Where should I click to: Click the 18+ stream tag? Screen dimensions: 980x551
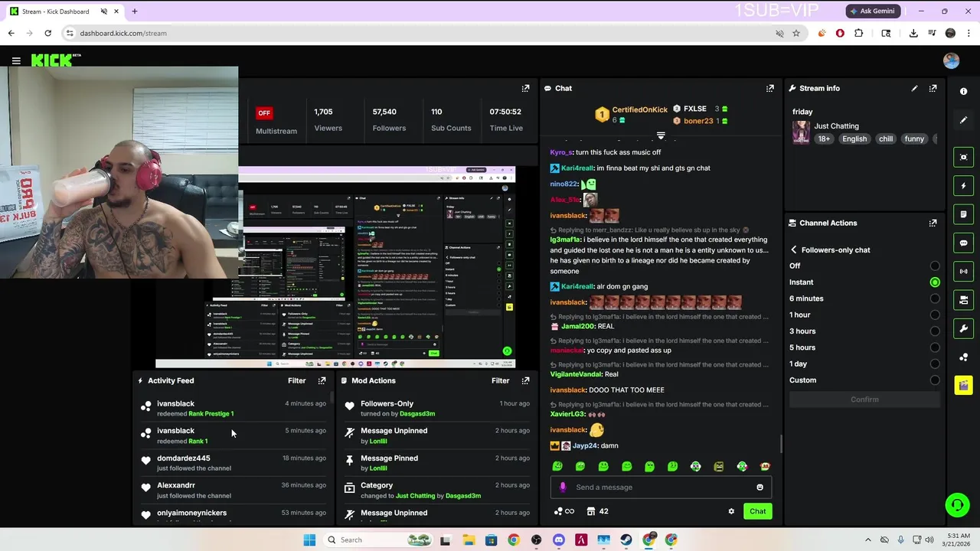[x=824, y=139]
